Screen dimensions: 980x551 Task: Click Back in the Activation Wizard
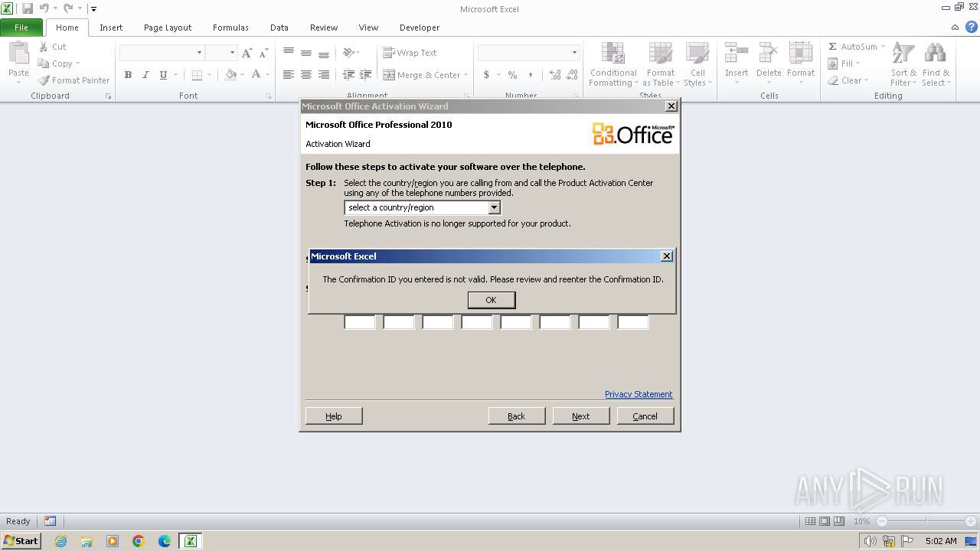pyautogui.click(x=517, y=416)
